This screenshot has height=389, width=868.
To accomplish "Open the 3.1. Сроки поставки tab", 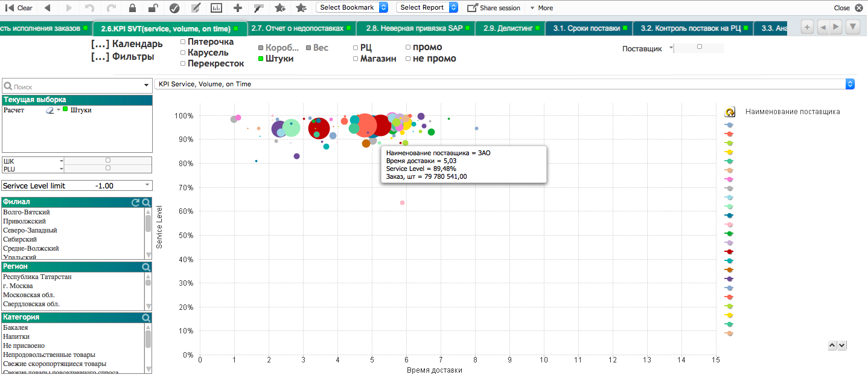I will (x=587, y=28).
